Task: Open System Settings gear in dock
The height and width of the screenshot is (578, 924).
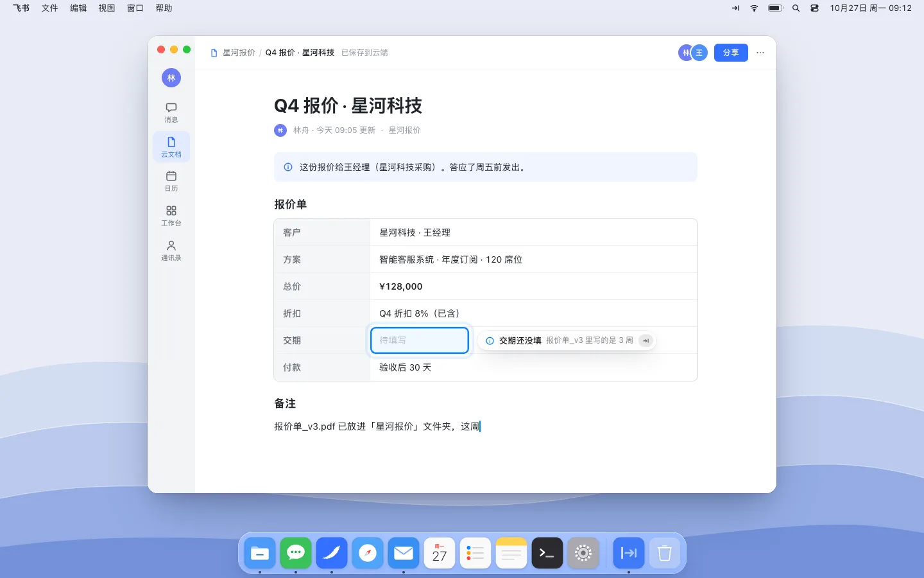Action: (583, 553)
